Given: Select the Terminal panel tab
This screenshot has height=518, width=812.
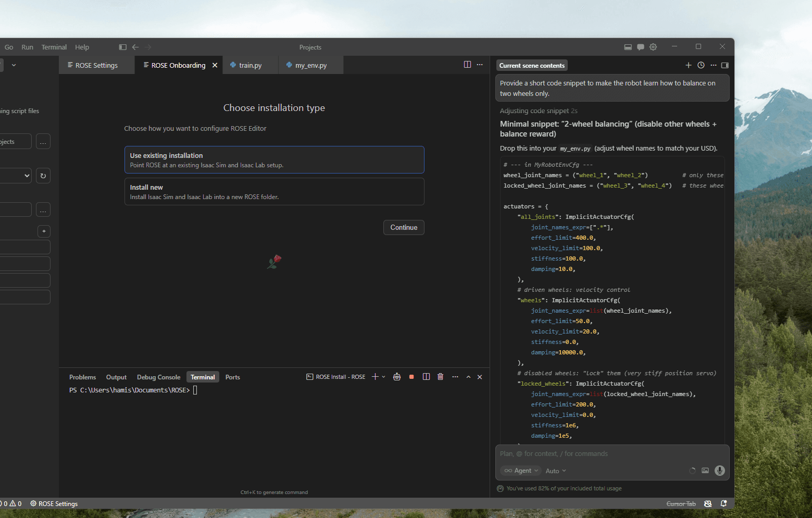Looking at the screenshot, I should [203, 377].
